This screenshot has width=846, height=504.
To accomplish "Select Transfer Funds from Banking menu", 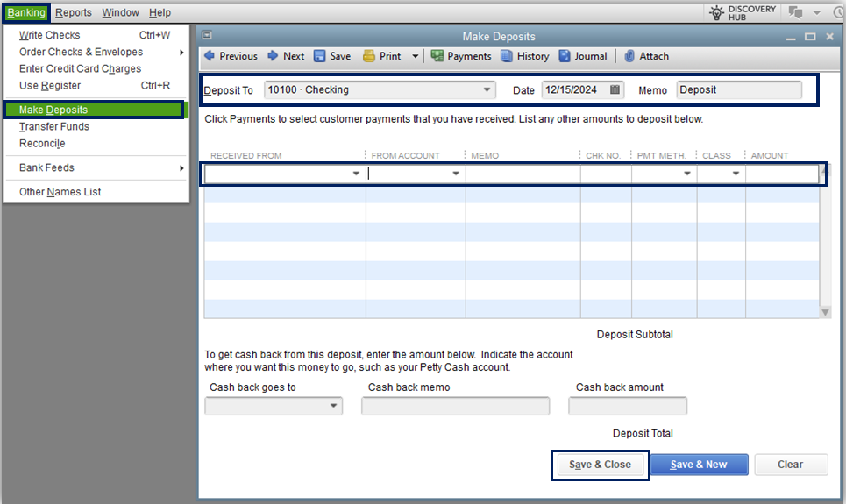I will point(54,126).
